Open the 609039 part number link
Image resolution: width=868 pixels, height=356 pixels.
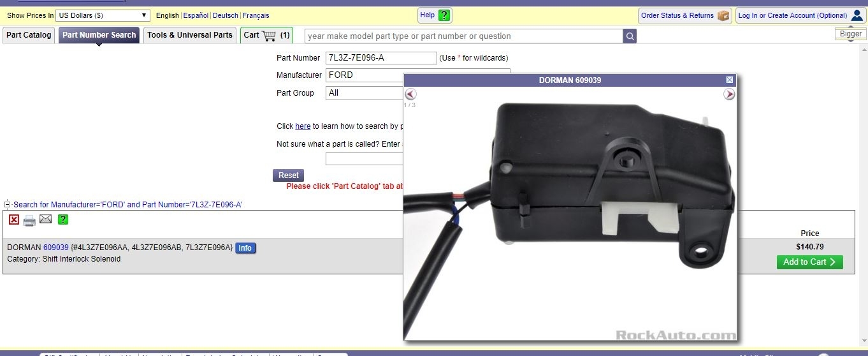[x=55, y=248]
